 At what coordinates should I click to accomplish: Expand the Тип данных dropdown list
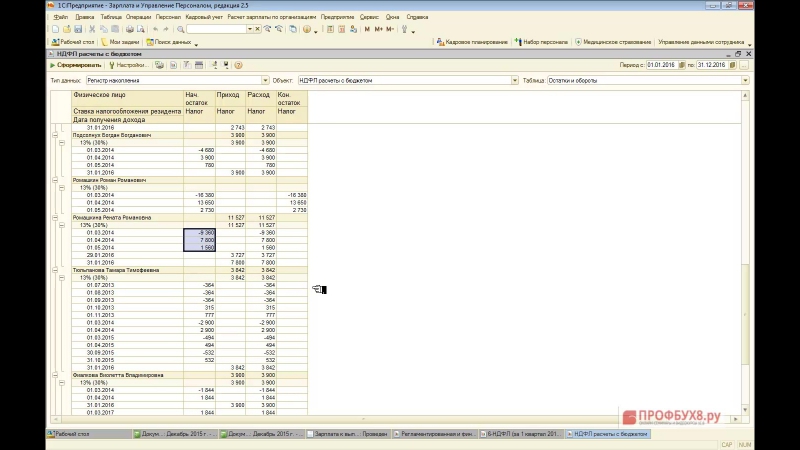(x=264, y=80)
